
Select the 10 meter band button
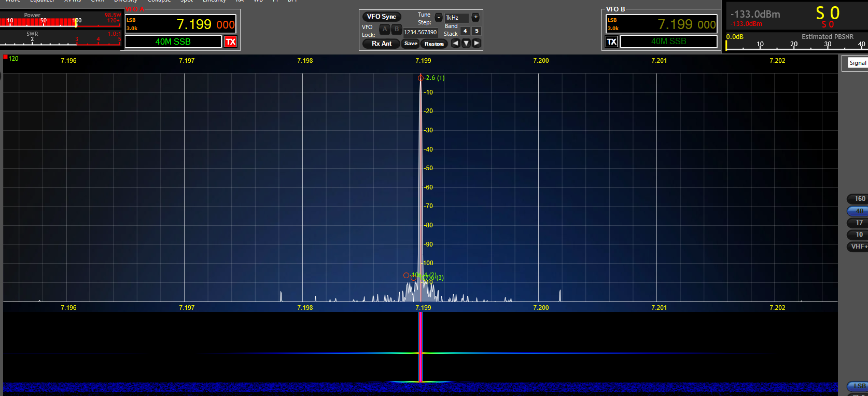coord(859,235)
